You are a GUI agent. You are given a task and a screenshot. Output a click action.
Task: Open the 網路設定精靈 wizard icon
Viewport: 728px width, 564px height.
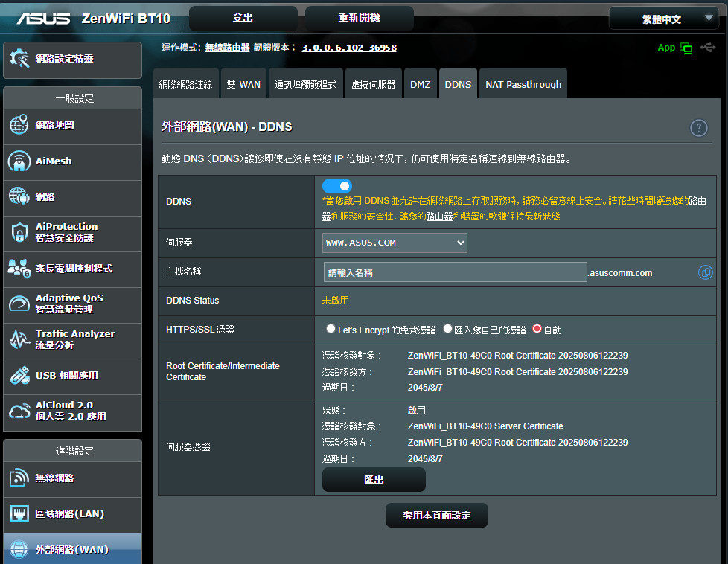(19, 59)
